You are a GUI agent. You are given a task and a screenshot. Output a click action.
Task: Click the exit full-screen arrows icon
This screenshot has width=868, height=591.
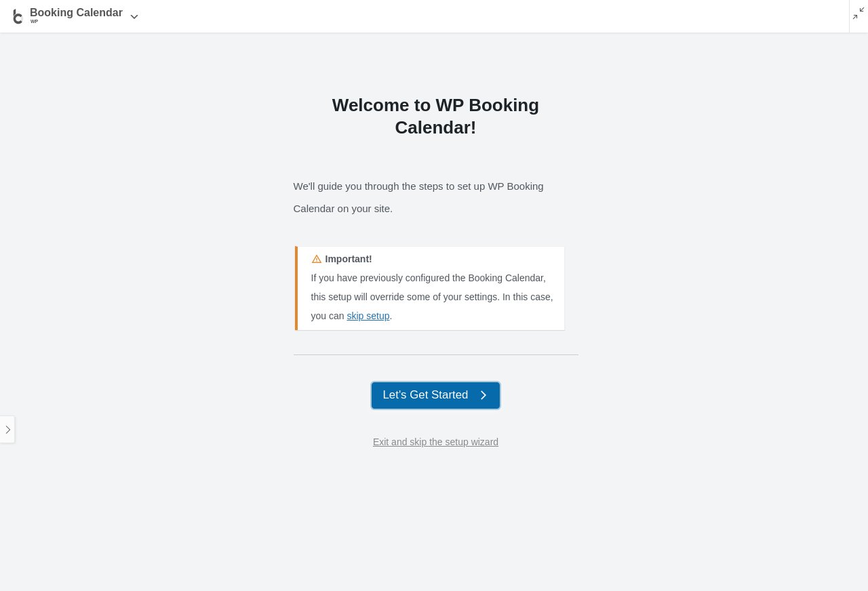click(859, 13)
